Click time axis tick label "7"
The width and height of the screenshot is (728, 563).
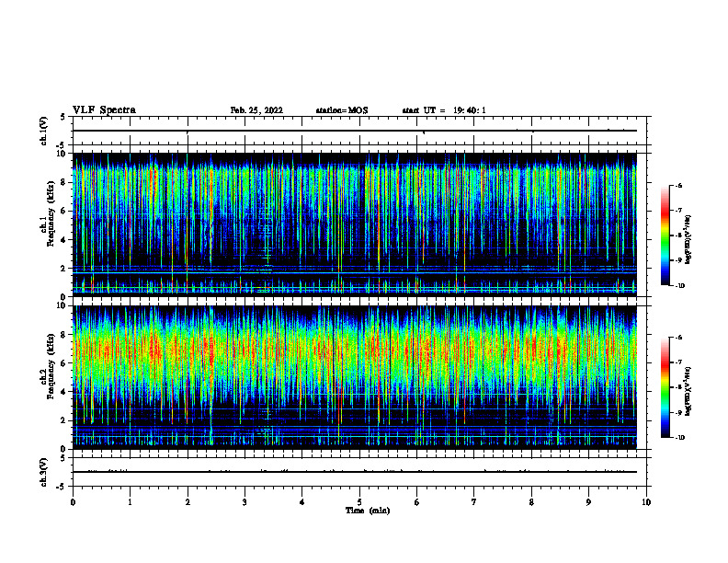coord(474,502)
